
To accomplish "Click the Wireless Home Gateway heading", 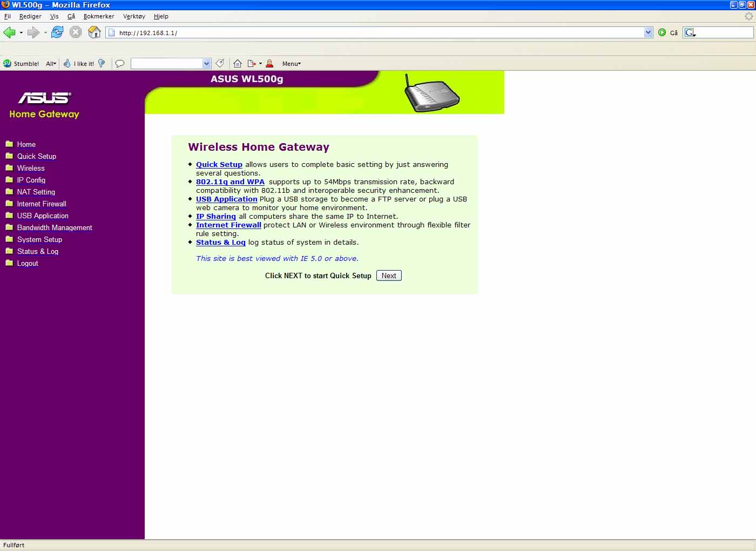I will [x=259, y=147].
